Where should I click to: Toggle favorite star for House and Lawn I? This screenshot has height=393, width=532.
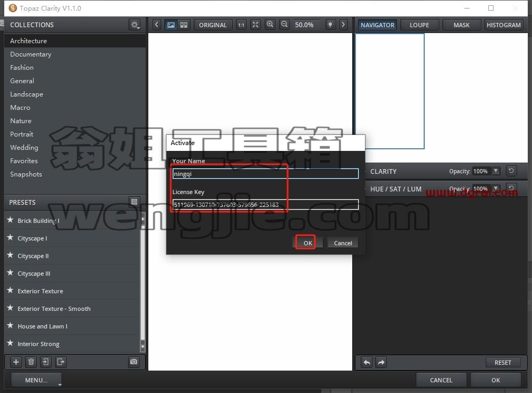point(10,325)
